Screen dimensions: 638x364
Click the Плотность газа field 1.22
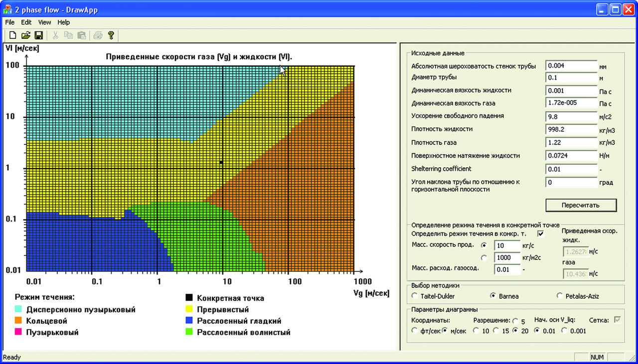[571, 142]
